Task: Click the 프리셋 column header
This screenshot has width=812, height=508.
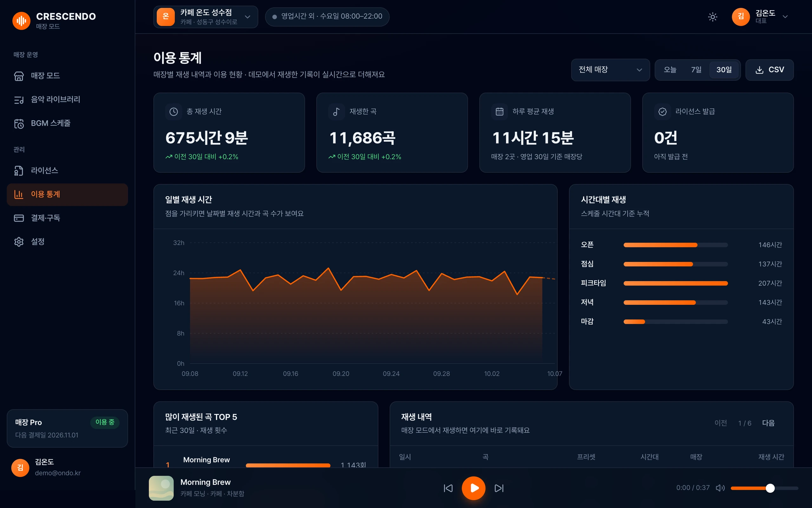Action: click(x=586, y=457)
